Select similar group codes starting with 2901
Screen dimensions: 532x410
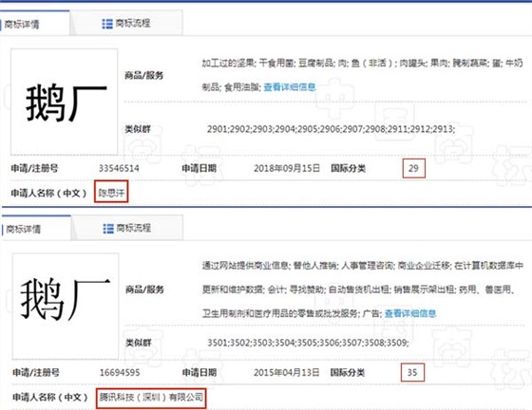[331, 129]
